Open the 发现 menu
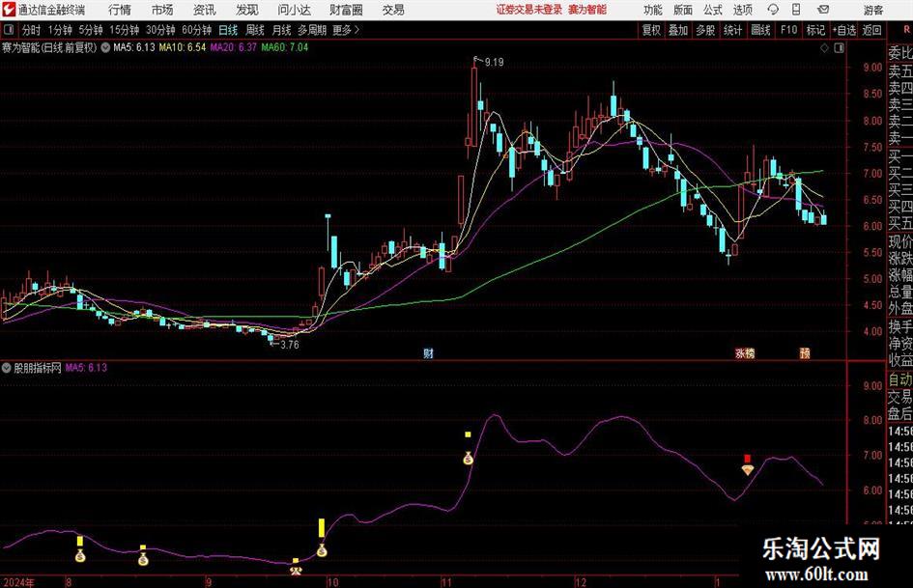This screenshot has width=913, height=588. pos(247,10)
